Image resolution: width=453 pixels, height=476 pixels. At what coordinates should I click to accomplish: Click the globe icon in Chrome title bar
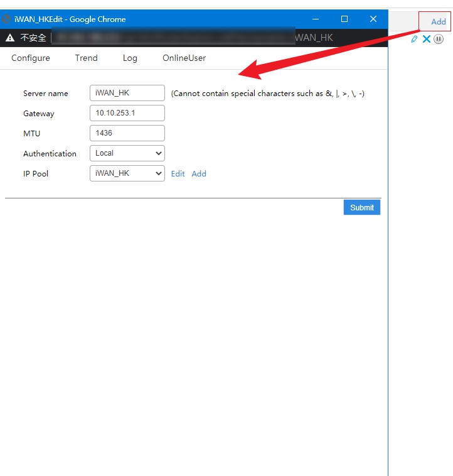click(6, 19)
